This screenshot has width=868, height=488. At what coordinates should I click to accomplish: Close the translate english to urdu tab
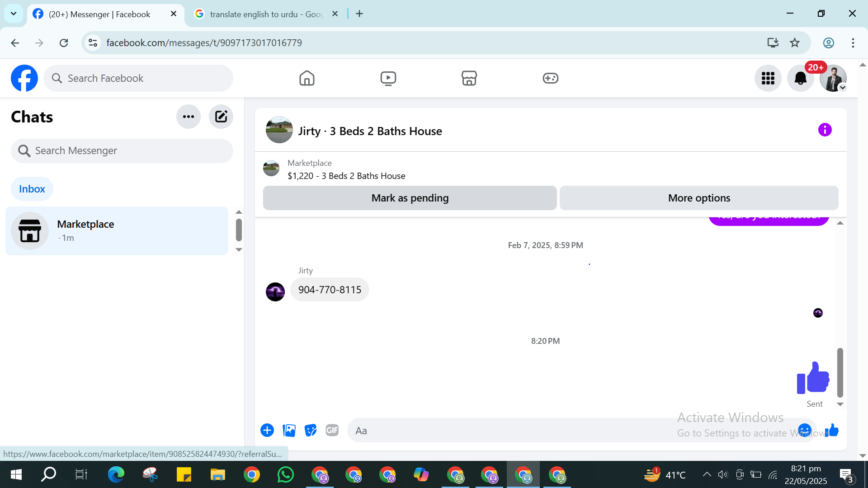point(335,14)
